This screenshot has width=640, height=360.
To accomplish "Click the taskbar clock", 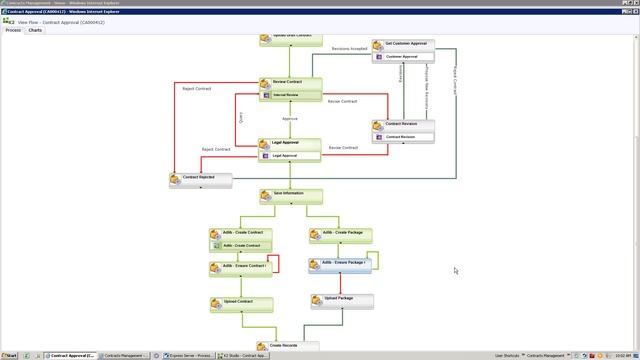I will click(622, 356).
